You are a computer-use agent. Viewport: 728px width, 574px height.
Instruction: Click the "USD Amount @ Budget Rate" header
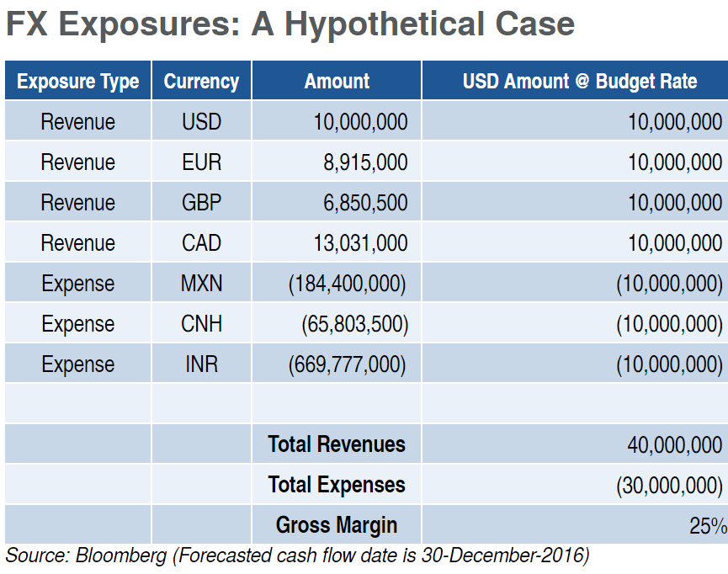click(x=579, y=82)
